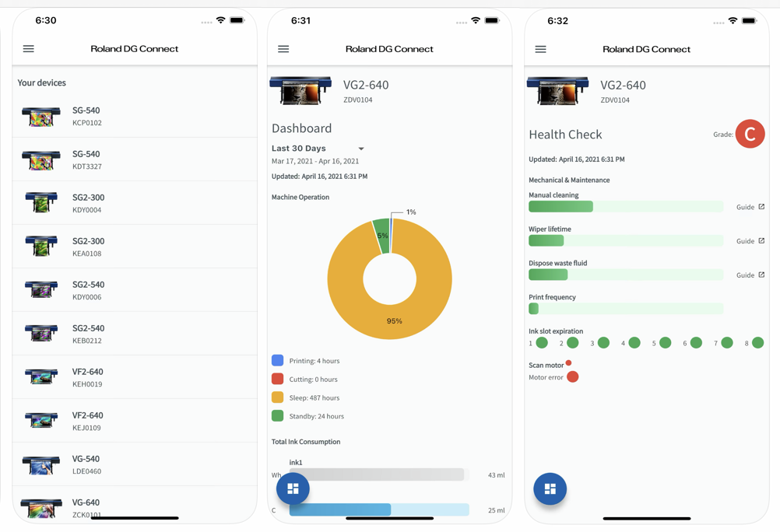Click ink slot 8 green status dot
This screenshot has height=532, width=780.
point(757,342)
